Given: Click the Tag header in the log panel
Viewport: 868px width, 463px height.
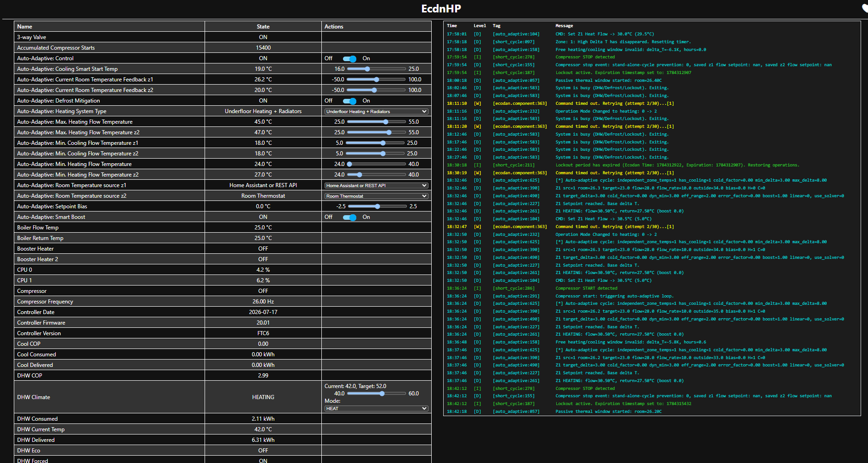Looking at the screenshot, I should 497,26.
